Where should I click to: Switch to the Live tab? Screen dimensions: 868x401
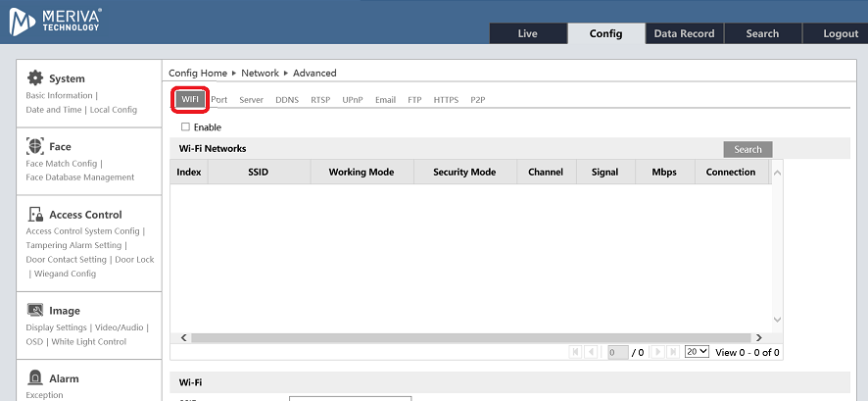527,33
